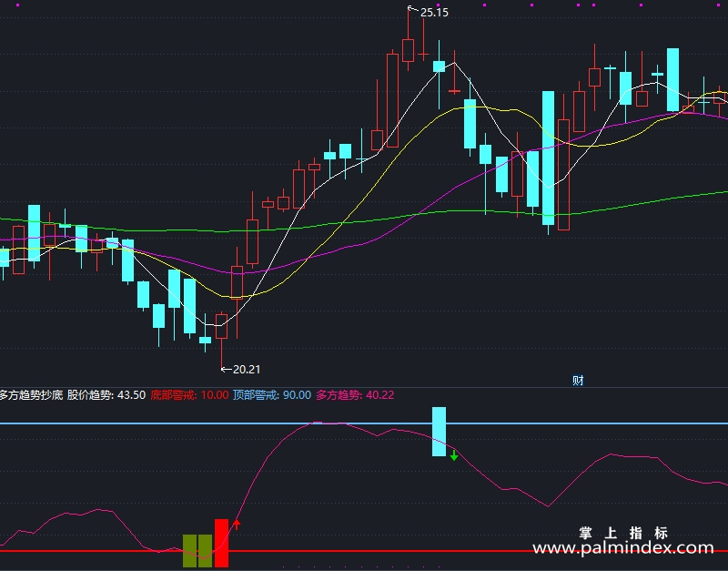Click the 底部警戒: 10.00 label

pos(189,395)
